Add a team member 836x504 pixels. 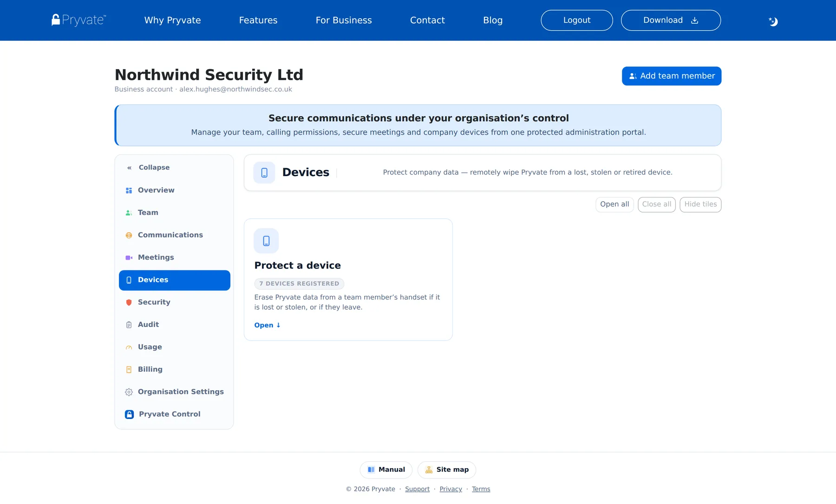click(672, 76)
